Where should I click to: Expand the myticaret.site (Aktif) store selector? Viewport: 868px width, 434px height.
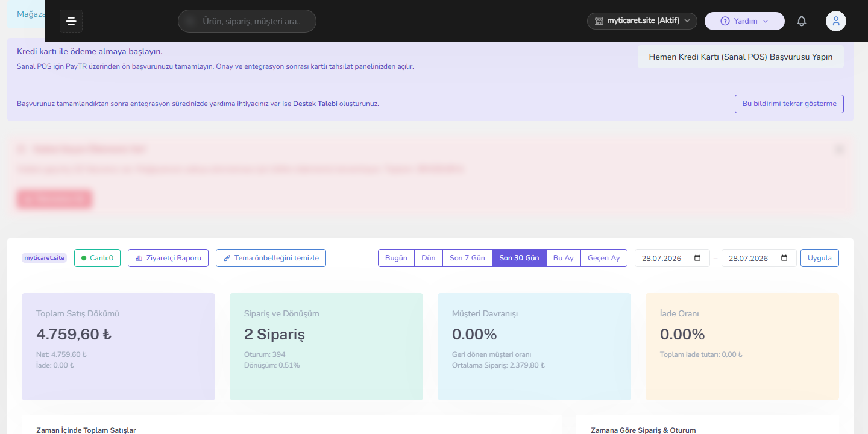pyautogui.click(x=642, y=21)
